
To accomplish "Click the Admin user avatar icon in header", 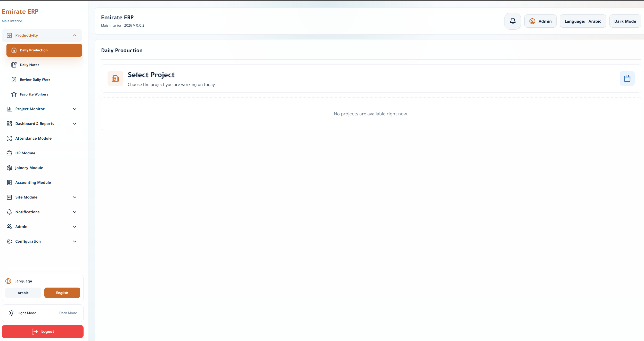I will click(x=532, y=21).
